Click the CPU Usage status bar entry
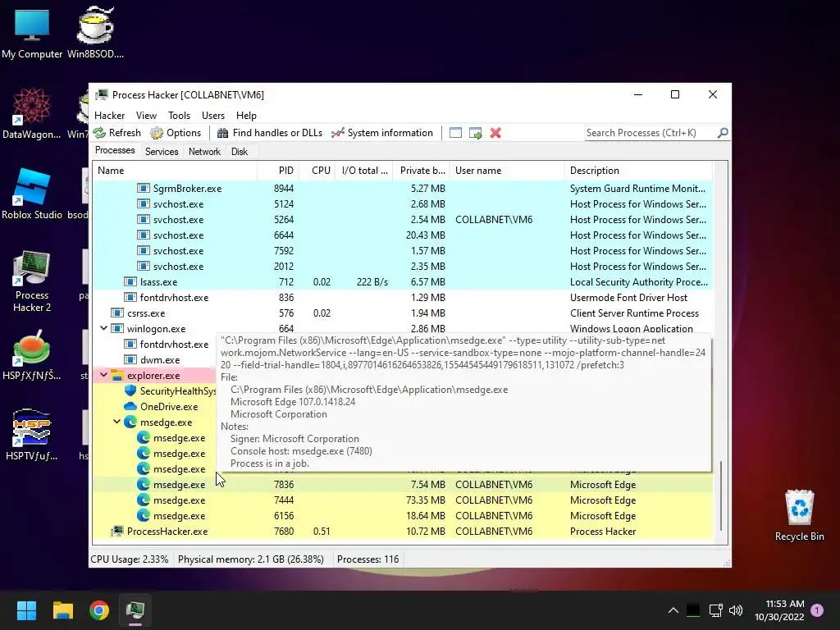Image resolution: width=840 pixels, height=630 pixels. [x=129, y=559]
